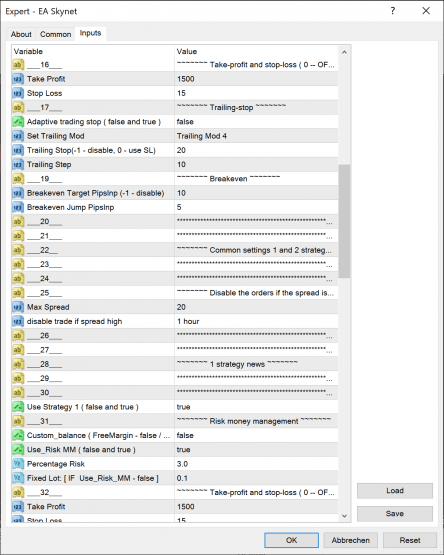Click the integer icon beside Breakeven Jump PipsInp
The image size is (444, 555).
coord(18,207)
